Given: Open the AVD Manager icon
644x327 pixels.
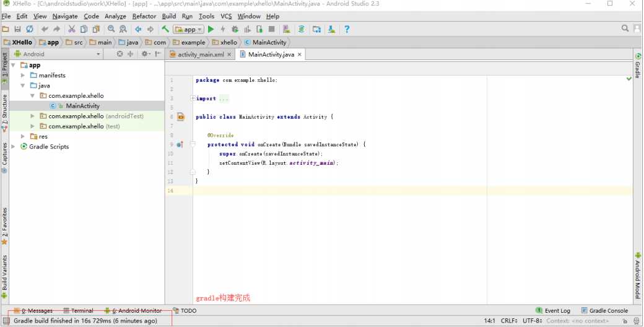Looking at the screenshot, I should 287,29.
